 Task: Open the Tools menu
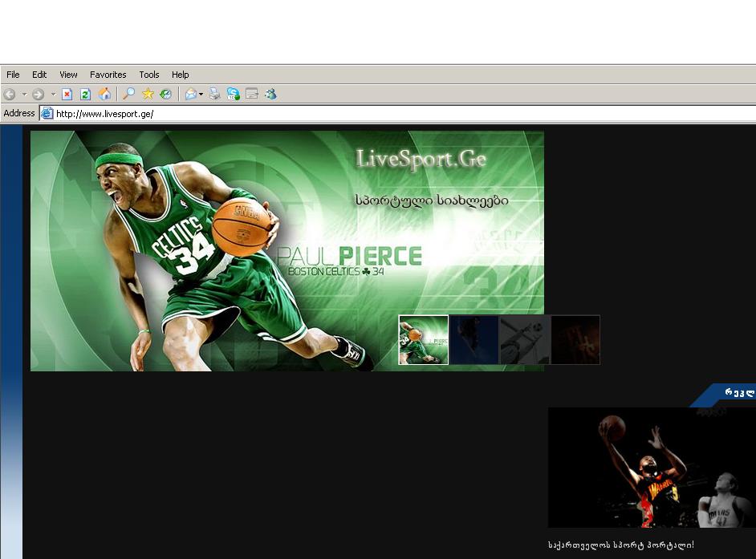(149, 75)
